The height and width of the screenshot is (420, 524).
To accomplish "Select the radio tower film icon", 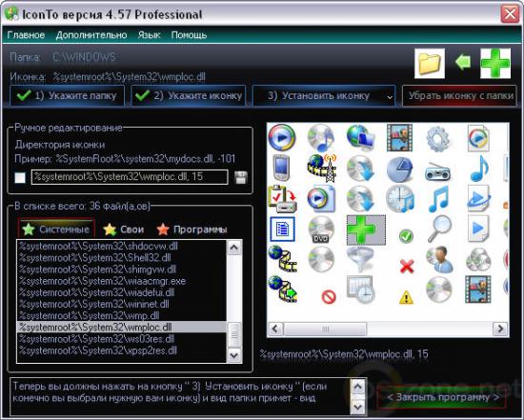I will click(321, 168).
